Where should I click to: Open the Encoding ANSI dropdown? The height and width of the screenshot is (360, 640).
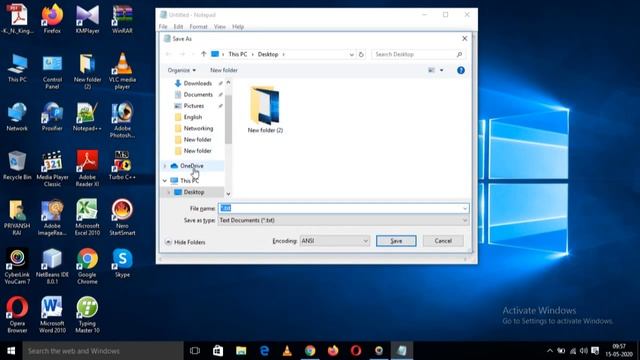click(335, 241)
